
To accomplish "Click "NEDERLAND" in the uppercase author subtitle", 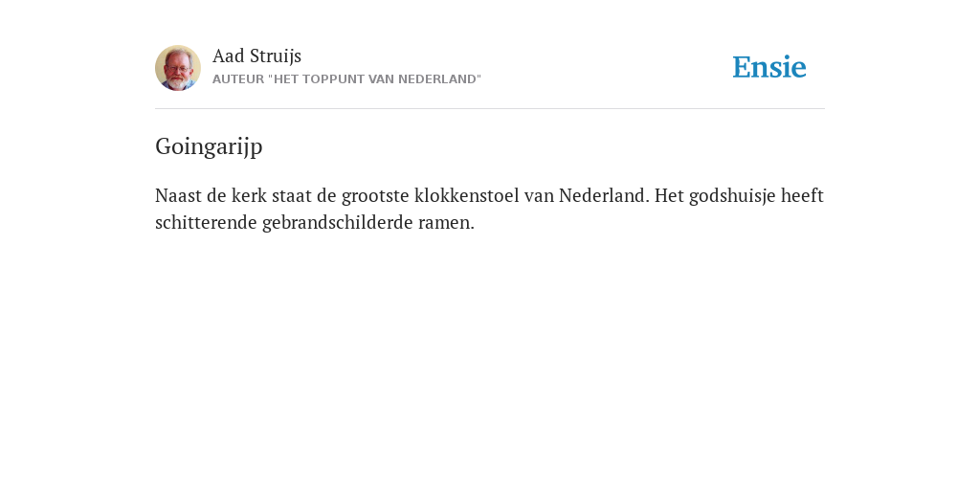I will pos(437,79).
